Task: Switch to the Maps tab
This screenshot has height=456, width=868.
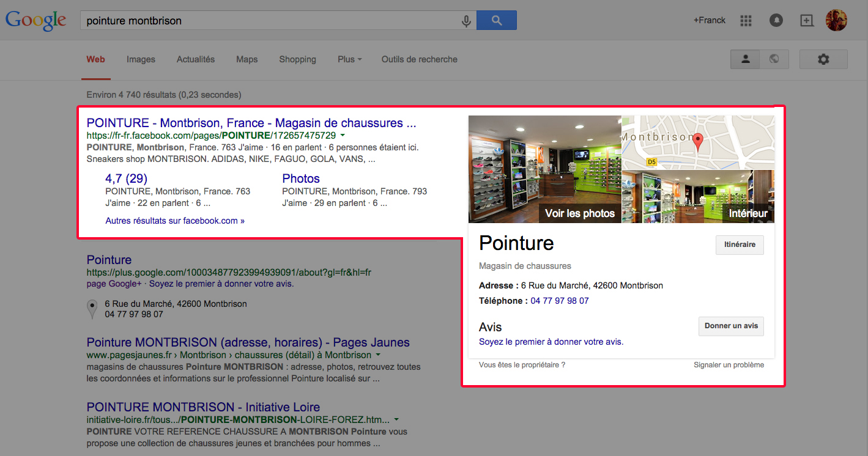Action: (247, 59)
